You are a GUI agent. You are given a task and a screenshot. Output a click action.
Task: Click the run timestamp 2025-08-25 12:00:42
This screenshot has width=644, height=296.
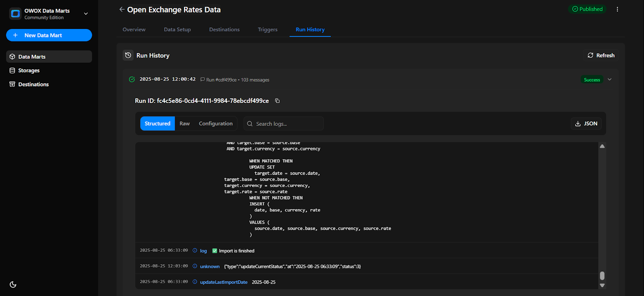167,79
